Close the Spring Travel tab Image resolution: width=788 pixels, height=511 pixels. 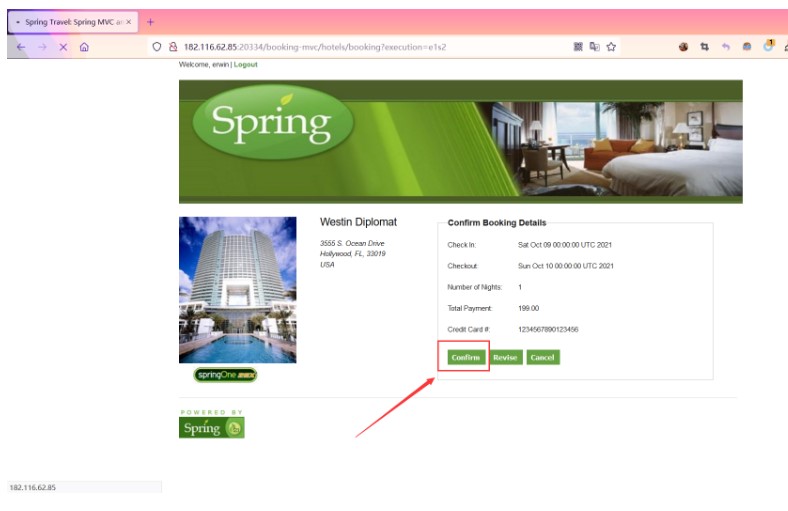(x=129, y=22)
